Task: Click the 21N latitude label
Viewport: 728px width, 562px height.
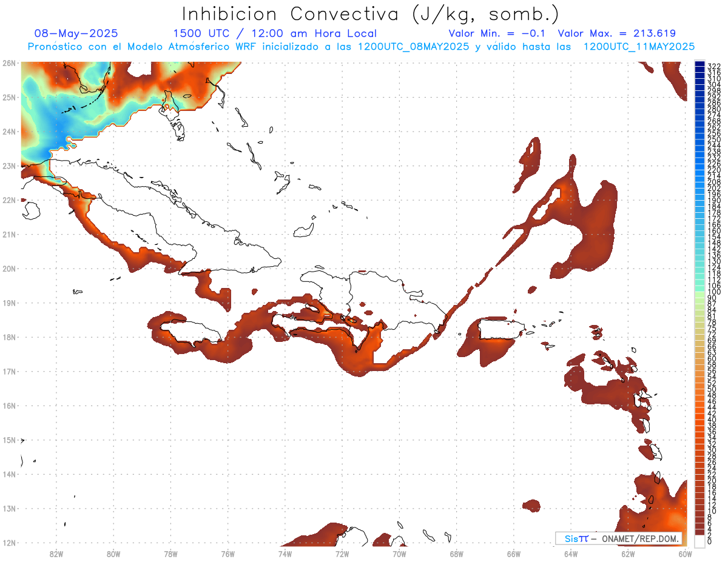Action: point(8,234)
